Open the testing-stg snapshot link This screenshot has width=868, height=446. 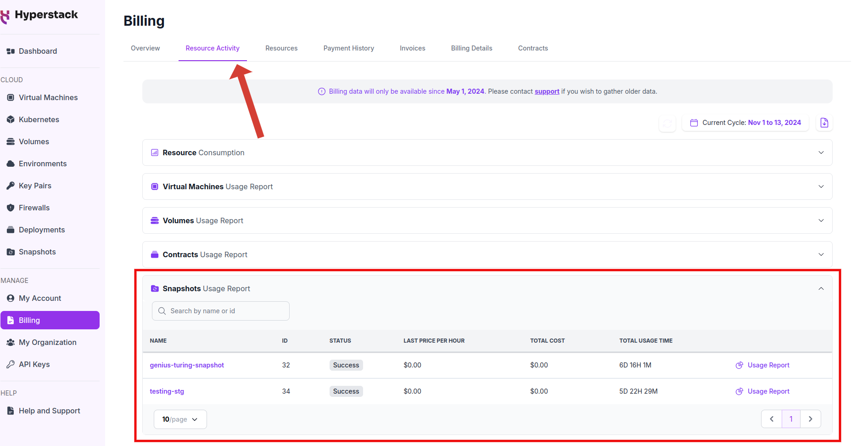167,391
